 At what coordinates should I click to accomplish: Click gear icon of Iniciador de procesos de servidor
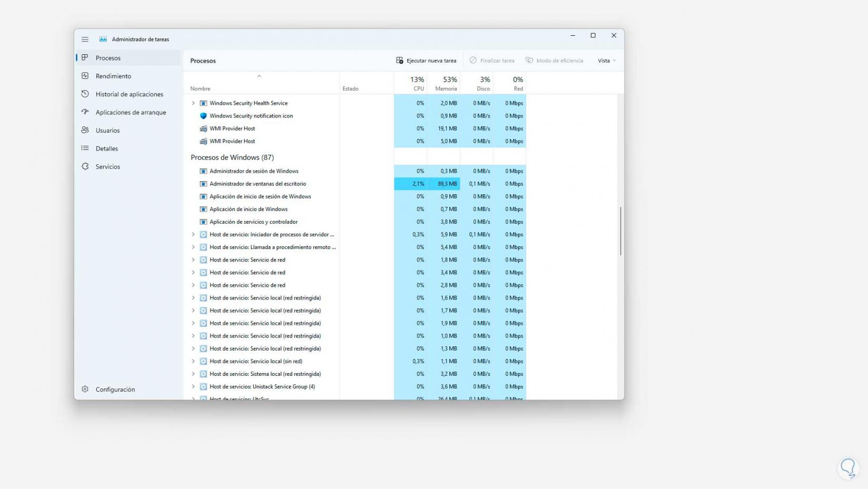click(x=204, y=235)
